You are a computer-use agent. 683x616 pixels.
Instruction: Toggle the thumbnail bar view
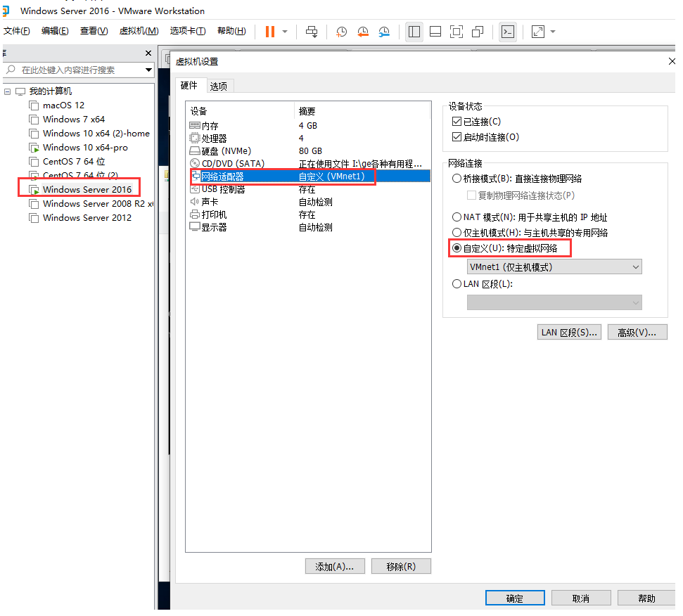pyautogui.click(x=435, y=32)
